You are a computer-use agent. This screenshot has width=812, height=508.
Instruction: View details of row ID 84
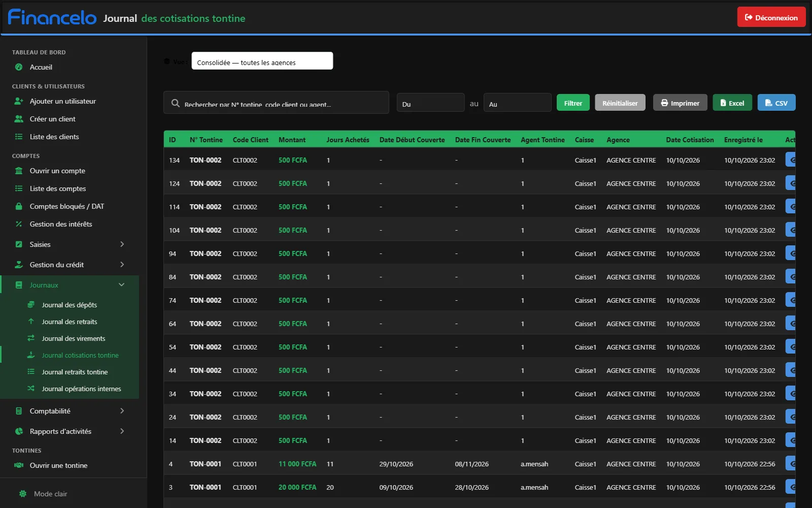[x=790, y=276]
